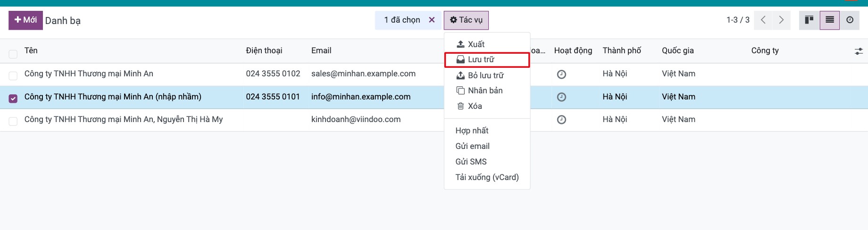The width and height of the screenshot is (868, 230).
Task: Choose Bỏ lưu trữ (Unarchive) entry
Action: click(x=487, y=75)
